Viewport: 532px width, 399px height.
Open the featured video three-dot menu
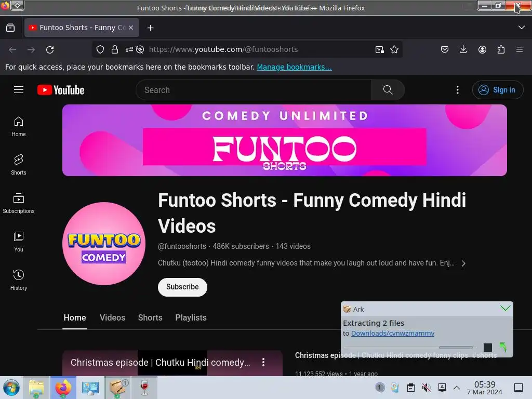[x=263, y=362]
